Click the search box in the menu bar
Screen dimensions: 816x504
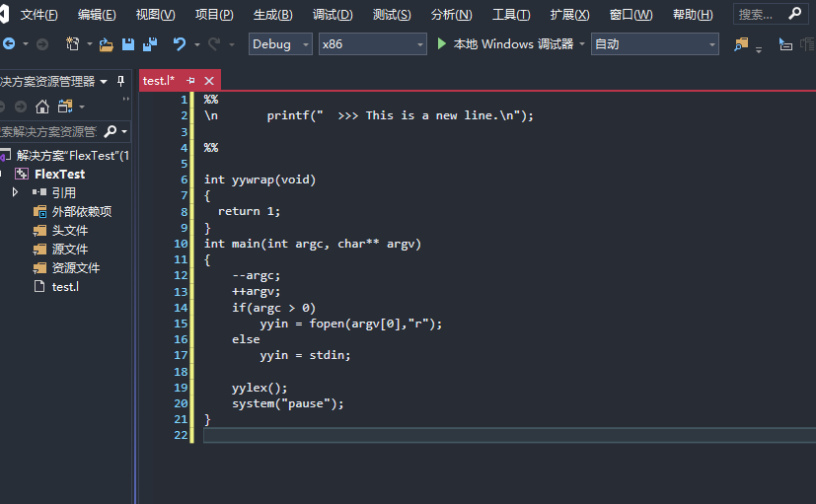click(761, 15)
